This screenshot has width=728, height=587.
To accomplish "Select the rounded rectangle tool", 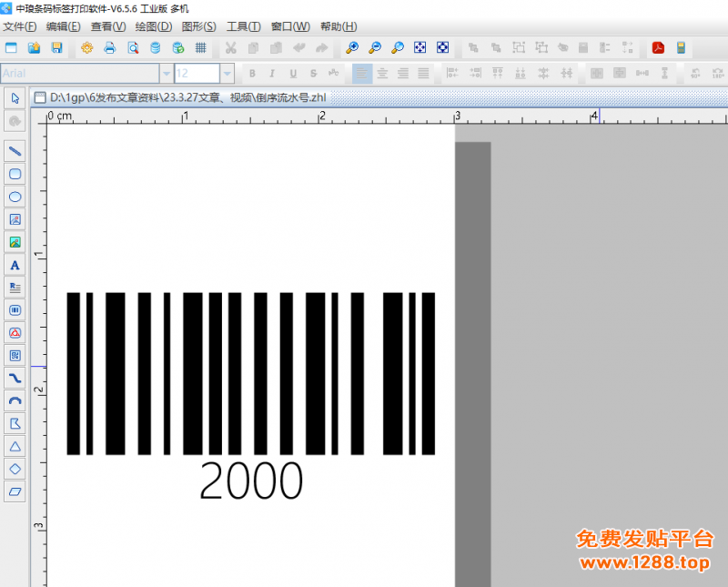I will pyautogui.click(x=15, y=174).
